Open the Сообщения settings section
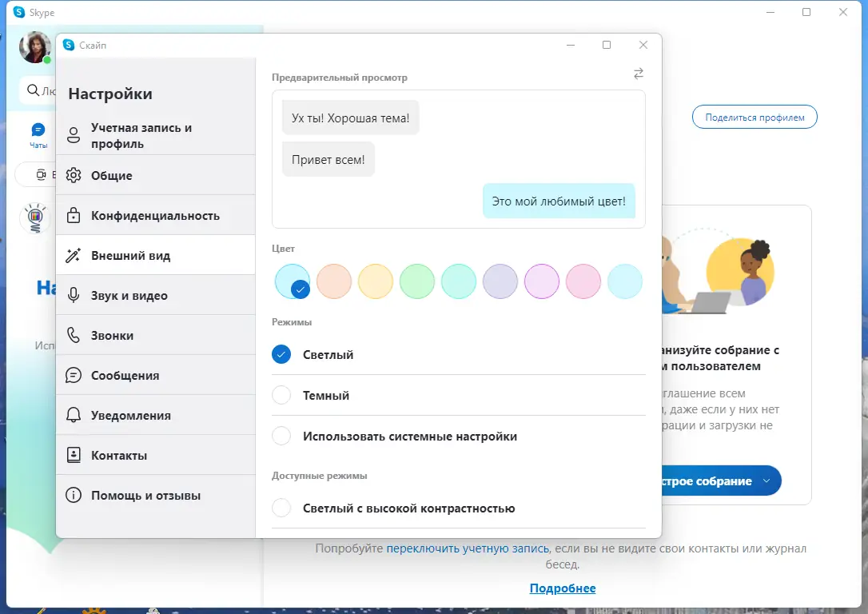The image size is (868, 614). (156, 376)
